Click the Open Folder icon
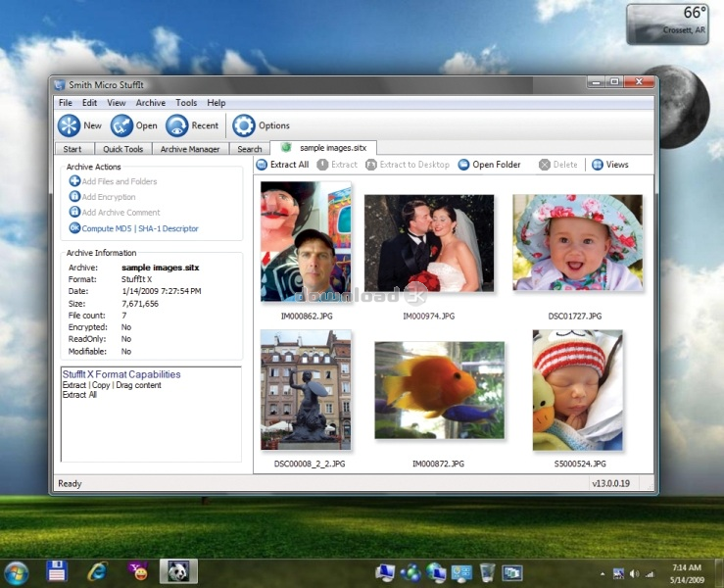 coord(463,165)
